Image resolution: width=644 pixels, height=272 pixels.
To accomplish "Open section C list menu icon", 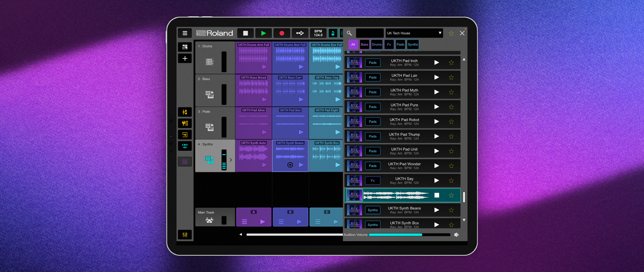I will pos(318,222).
